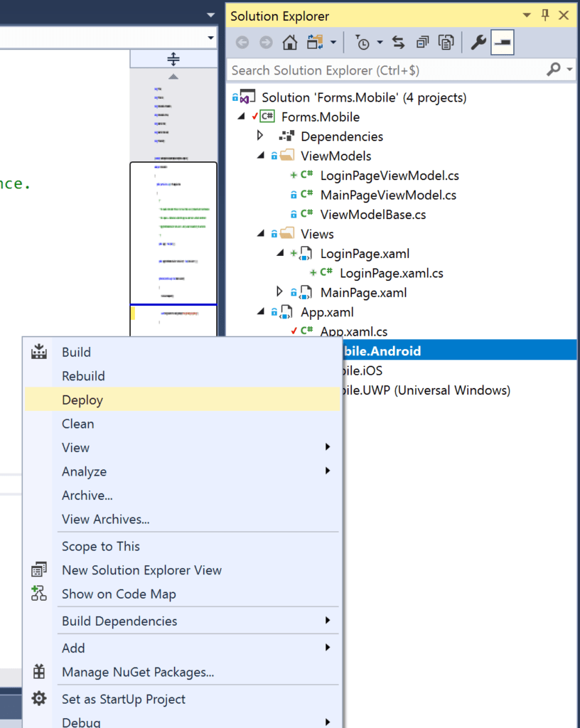This screenshot has width=580, height=728.
Task: Expand the Dependencies node
Action: [x=259, y=136]
